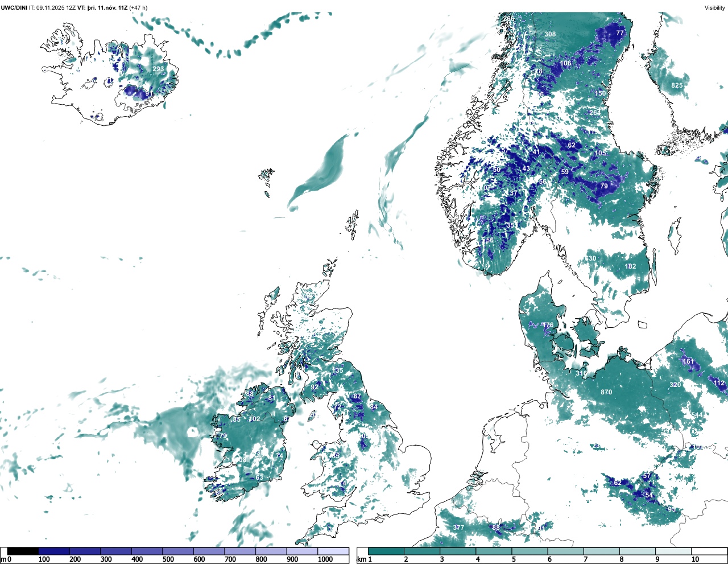This screenshot has width=728, height=564.
Task: Click the '57' value in southern Germany
Action: click(x=647, y=476)
